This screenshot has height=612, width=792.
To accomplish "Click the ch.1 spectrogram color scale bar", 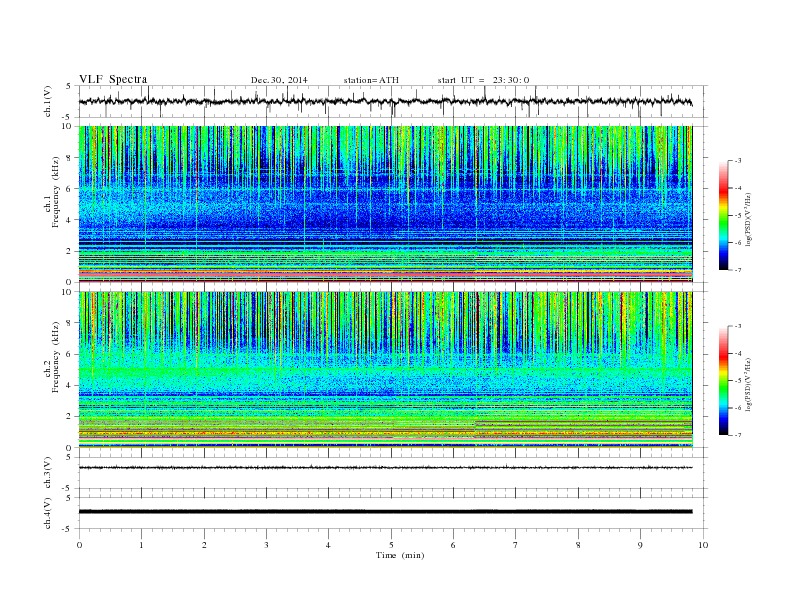I will 724,216.
